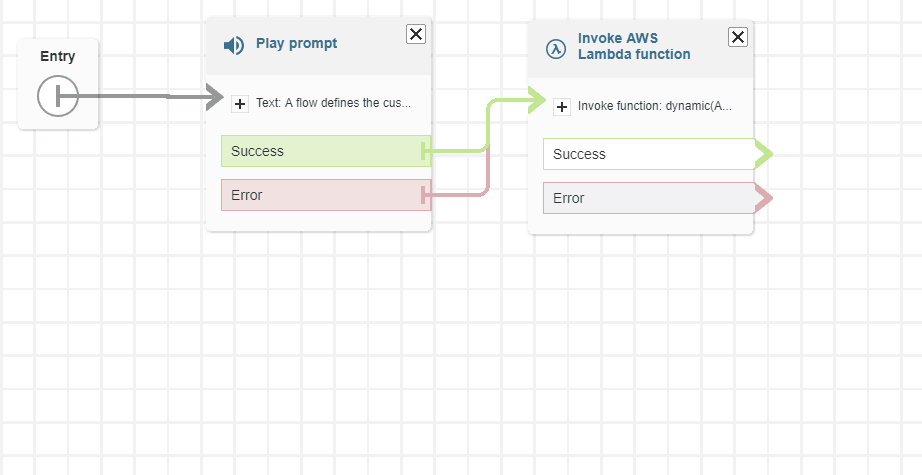The height and width of the screenshot is (475, 922).
Task: Click the lambda icon on Invoke block
Action: 555,48
